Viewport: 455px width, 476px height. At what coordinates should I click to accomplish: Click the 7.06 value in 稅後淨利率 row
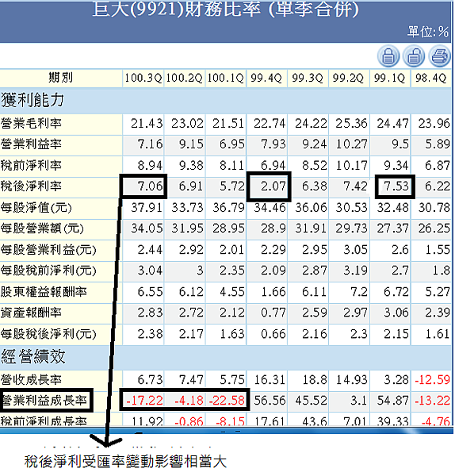coord(150,186)
